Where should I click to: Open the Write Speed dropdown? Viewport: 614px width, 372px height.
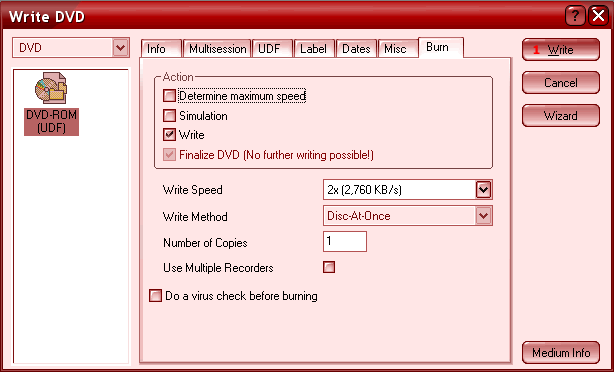click(484, 190)
